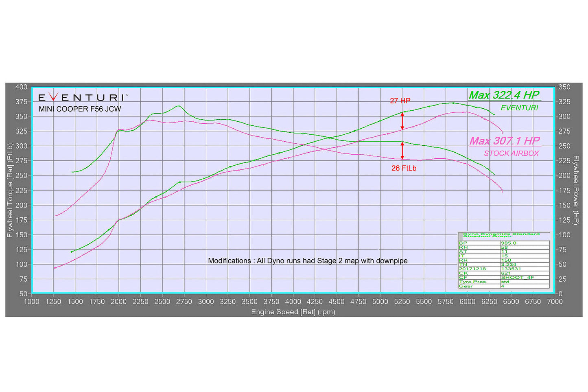This screenshot has height=392, width=588.
Task: Click the '4000' rpm axis tick label
Action: [293, 302]
